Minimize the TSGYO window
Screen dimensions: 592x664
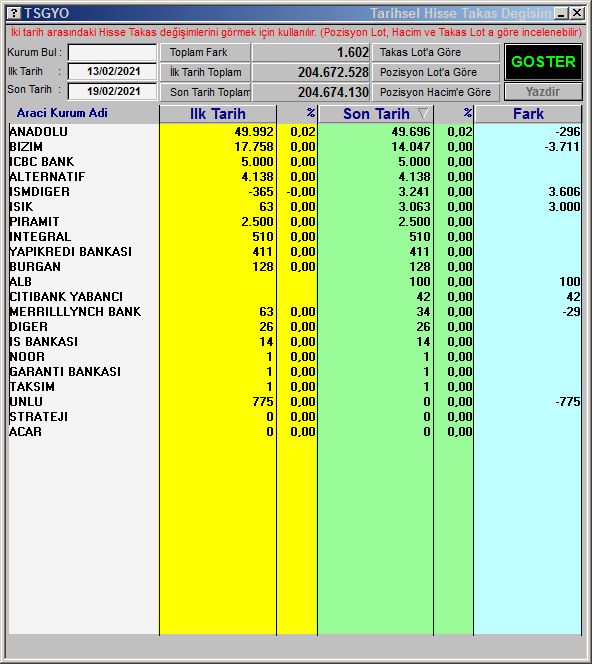pyautogui.click(x=562, y=14)
